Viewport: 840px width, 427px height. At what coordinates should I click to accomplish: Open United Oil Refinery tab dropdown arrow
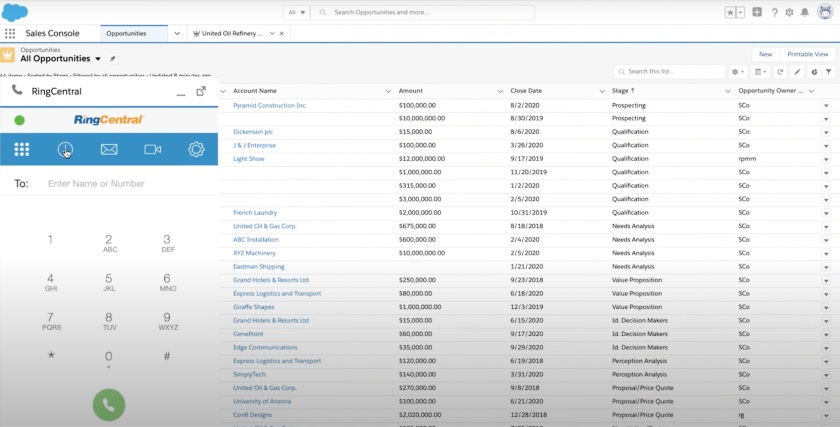(272, 33)
